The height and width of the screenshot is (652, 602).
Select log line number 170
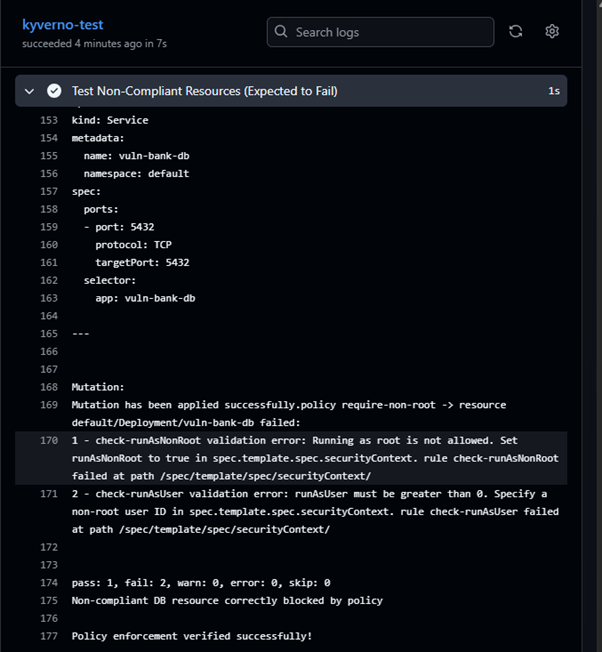48,440
